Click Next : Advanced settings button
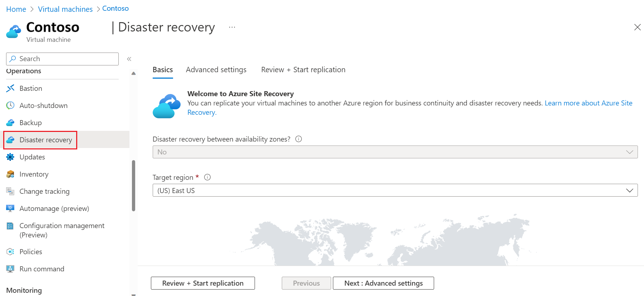This screenshot has height=296, width=644. [x=383, y=283]
